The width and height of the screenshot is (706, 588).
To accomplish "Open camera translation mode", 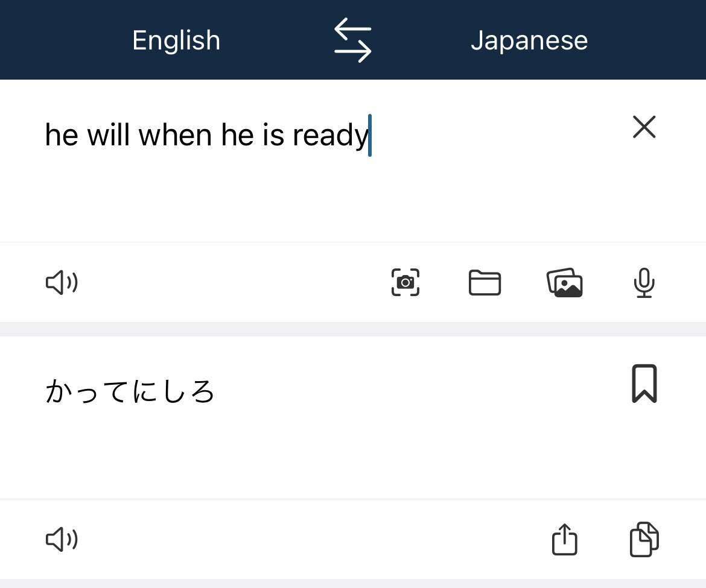I will 405,282.
